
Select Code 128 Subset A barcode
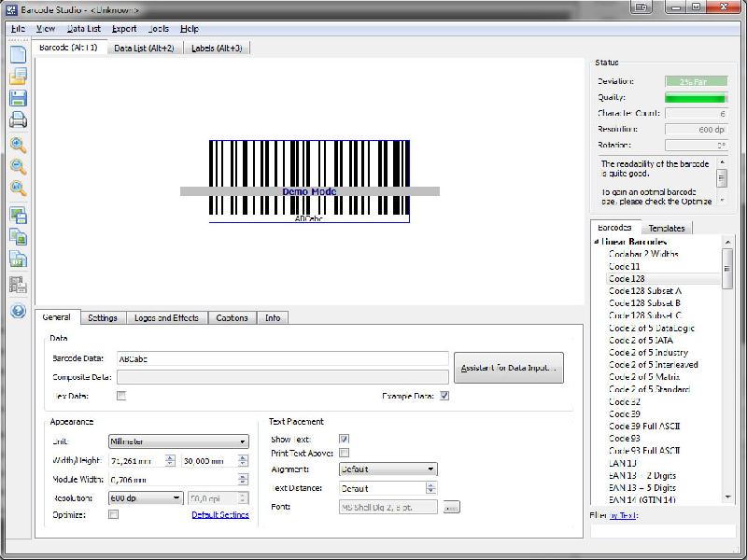pyautogui.click(x=645, y=291)
